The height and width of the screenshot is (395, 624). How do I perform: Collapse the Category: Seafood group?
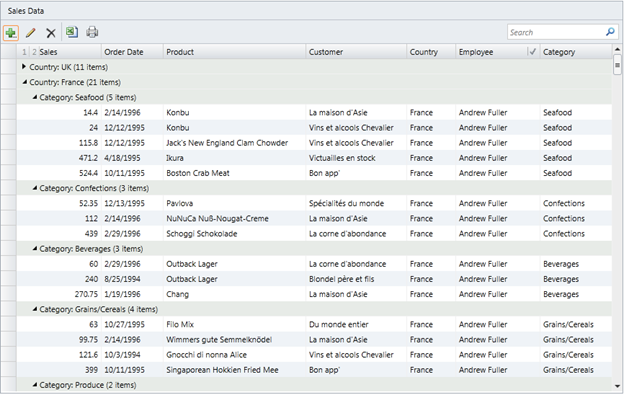[35, 97]
